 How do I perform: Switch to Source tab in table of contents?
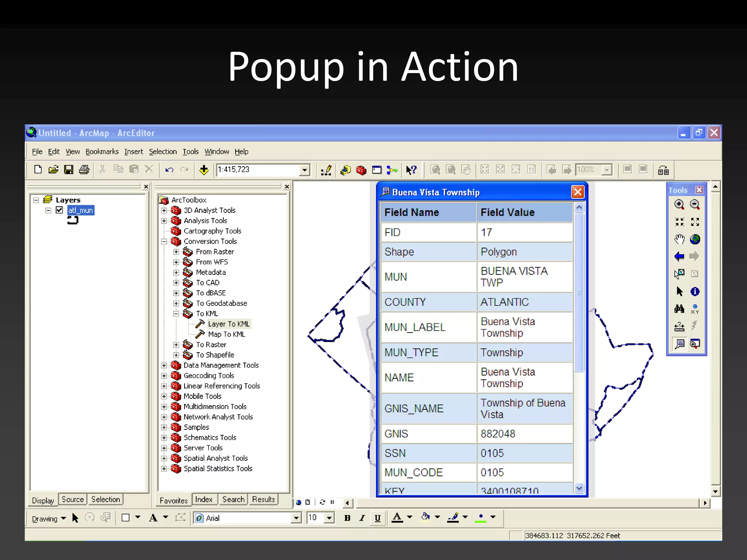tap(73, 499)
